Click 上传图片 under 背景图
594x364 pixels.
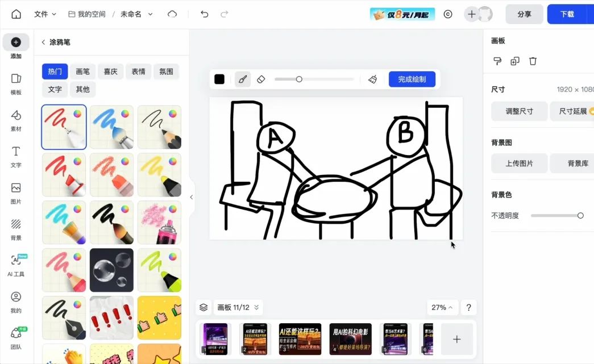tap(519, 163)
